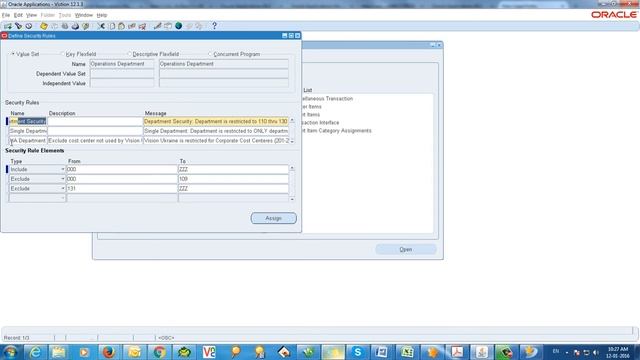Select Item Category Assignments in background list

pyautogui.click(x=337, y=131)
